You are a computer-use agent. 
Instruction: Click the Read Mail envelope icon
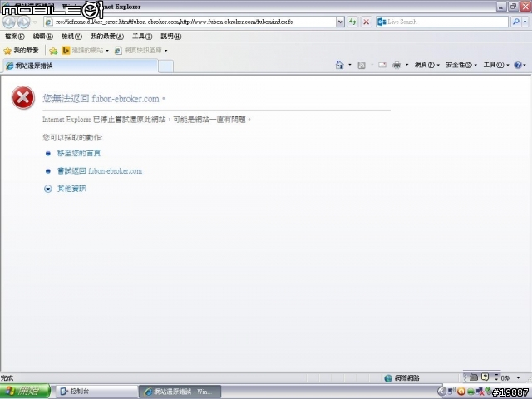[382, 65]
